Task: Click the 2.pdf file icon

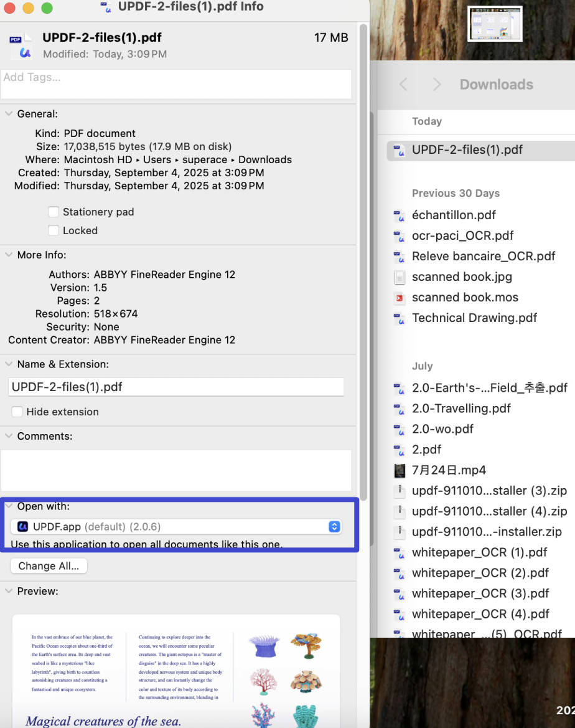Action: pos(399,450)
